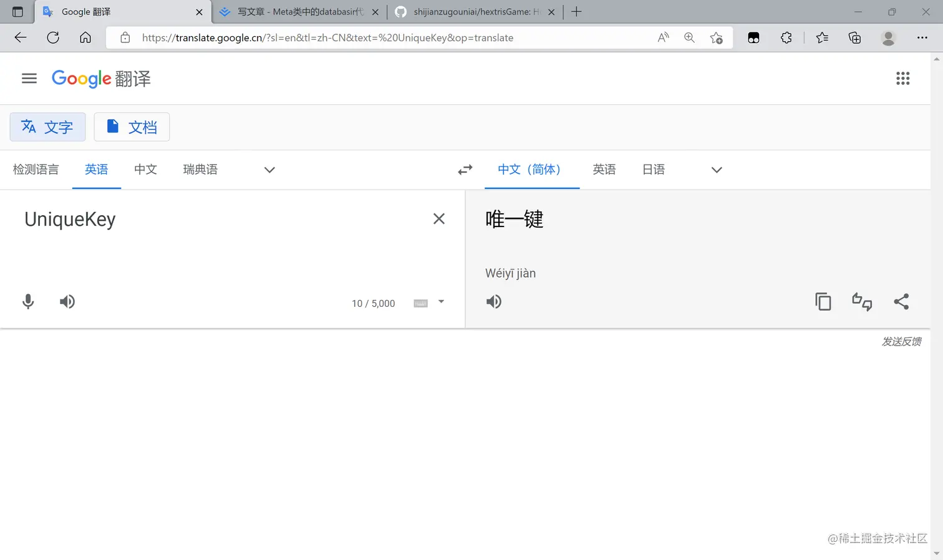Viewport: 943px width, 560px height.
Task: Open a new browser tab
Action: tap(576, 12)
